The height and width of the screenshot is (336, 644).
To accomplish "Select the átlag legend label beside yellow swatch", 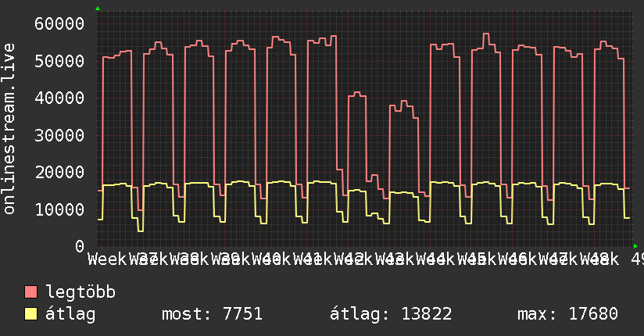I will [70, 314].
